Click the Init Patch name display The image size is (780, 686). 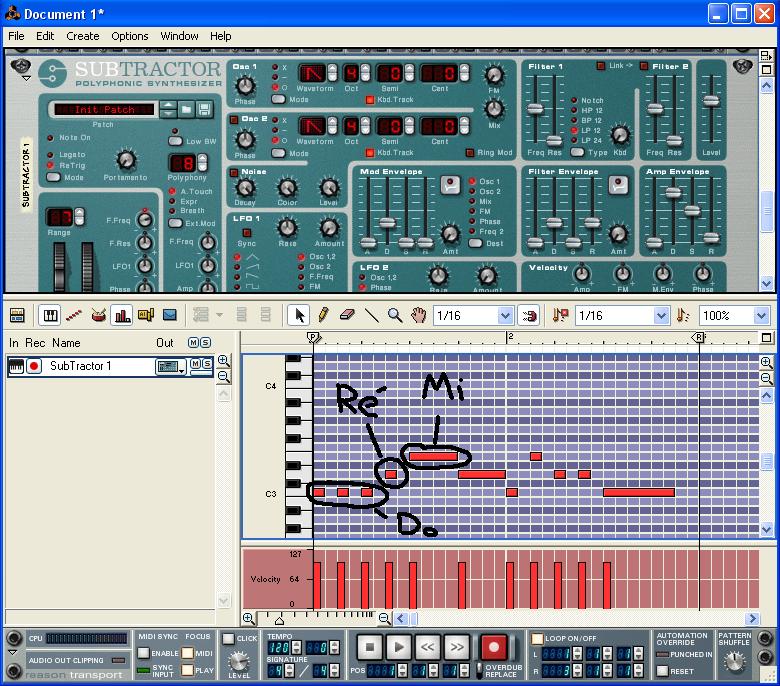tap(104, 109)
